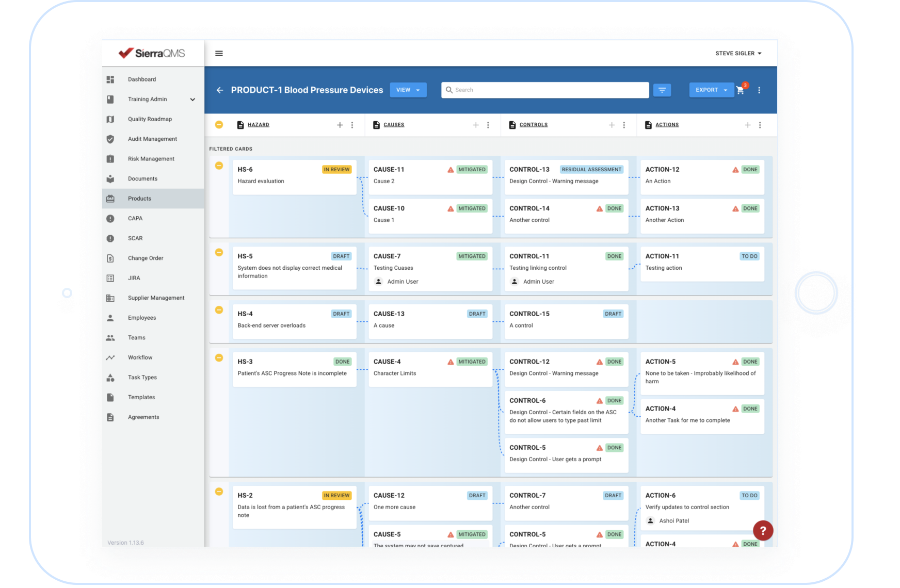Go back using the left arrow
The height and width of the screenshot is (588, 900).
coord(220,90)
